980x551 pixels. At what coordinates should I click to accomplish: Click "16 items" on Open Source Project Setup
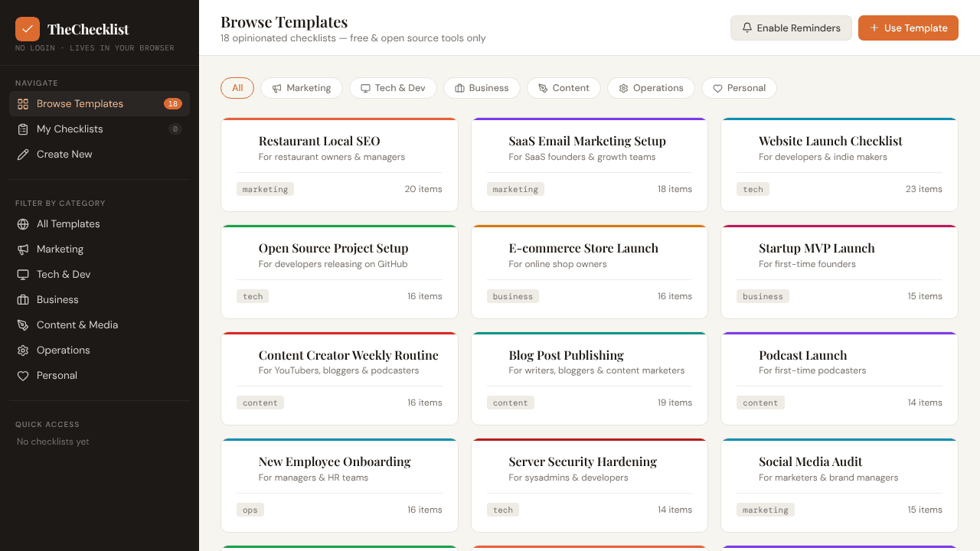tap(425, 296)
